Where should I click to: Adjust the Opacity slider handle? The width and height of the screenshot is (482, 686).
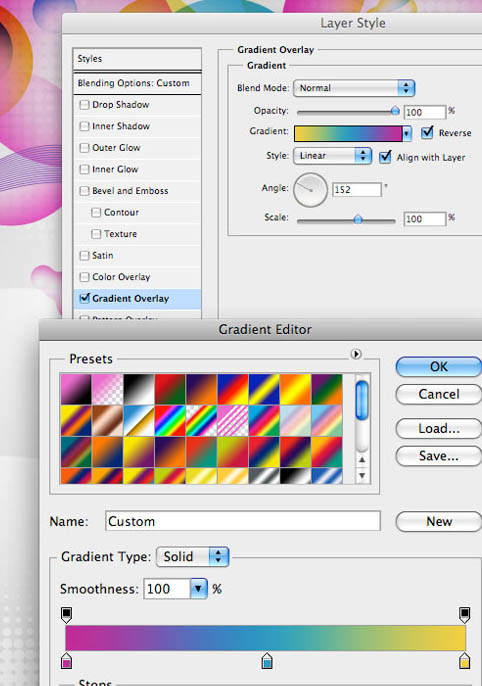click(395, 111)
